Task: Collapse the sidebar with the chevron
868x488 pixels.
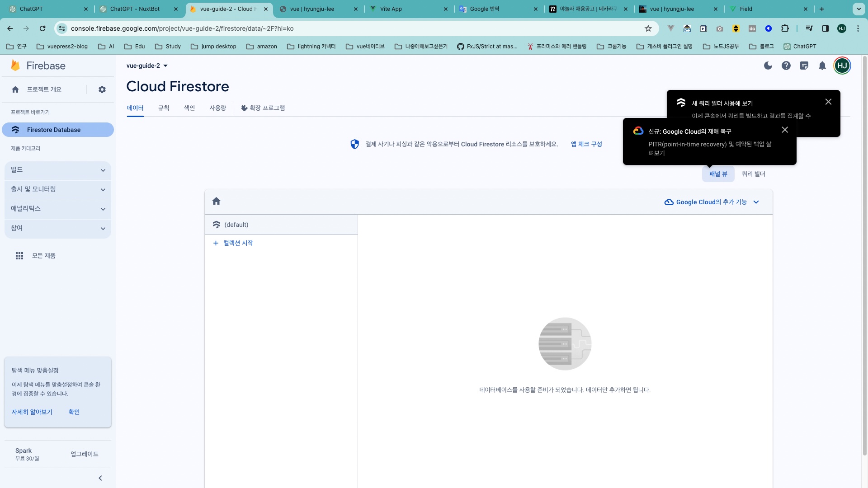Action: point(100,478)
